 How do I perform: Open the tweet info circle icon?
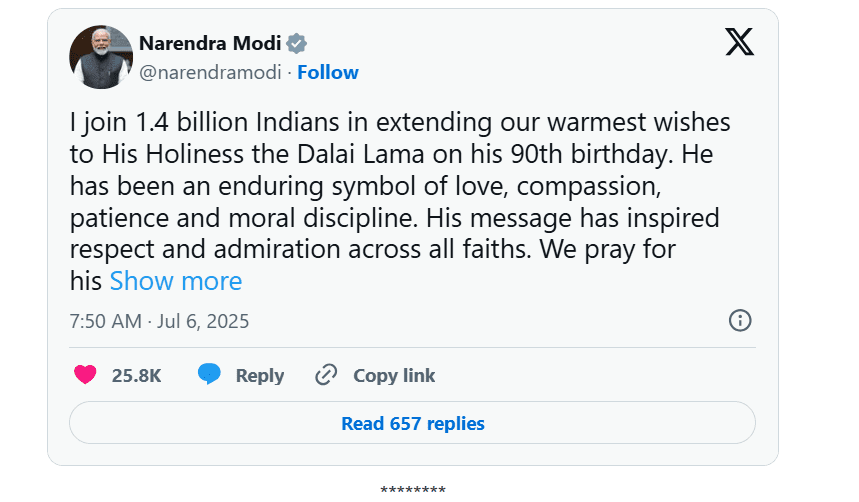coord(740,321)
